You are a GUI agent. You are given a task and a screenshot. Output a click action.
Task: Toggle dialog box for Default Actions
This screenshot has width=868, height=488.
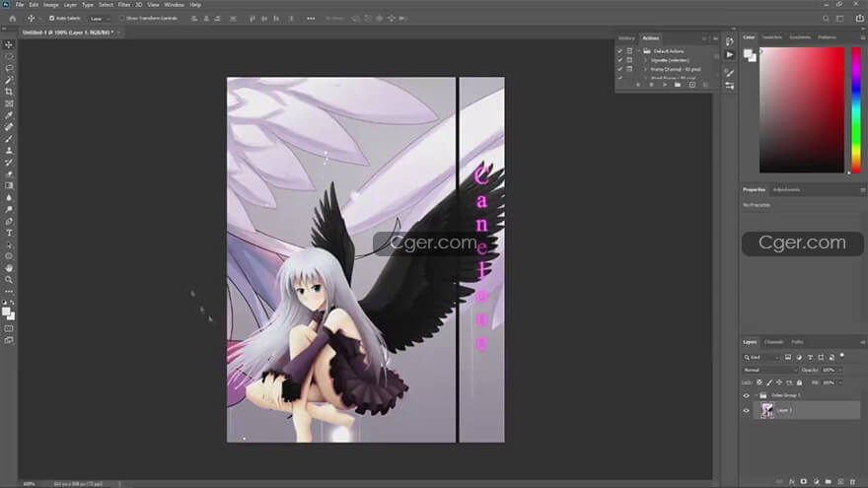pyautogui.click(x=629, y=51)
